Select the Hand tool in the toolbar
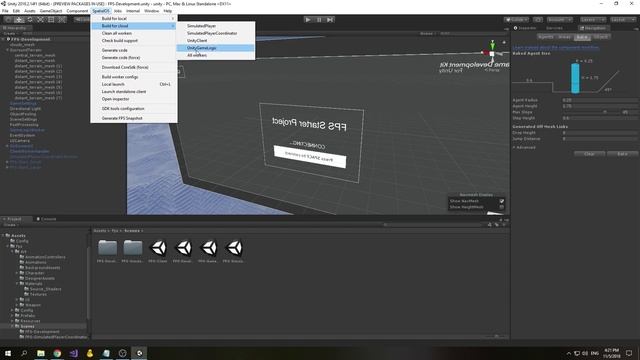The width and height of the screenshot is (640, 360). pyautogui.click(x=8, y=19)
